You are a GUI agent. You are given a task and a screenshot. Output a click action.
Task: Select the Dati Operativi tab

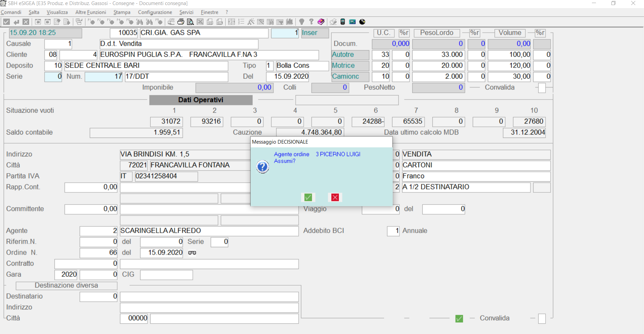coord(201,100)
